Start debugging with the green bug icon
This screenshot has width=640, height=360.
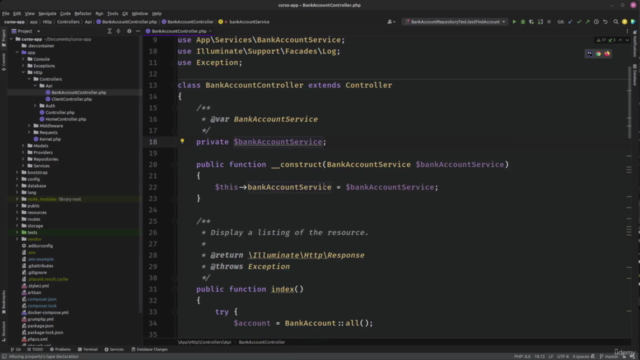(x=523, y=22)
